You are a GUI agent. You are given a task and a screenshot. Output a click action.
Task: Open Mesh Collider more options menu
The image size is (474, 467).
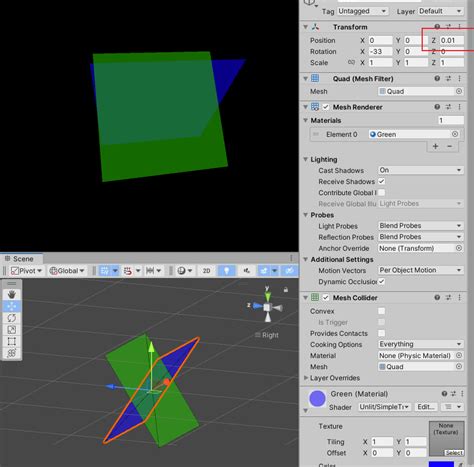click(x=459, y=298)
